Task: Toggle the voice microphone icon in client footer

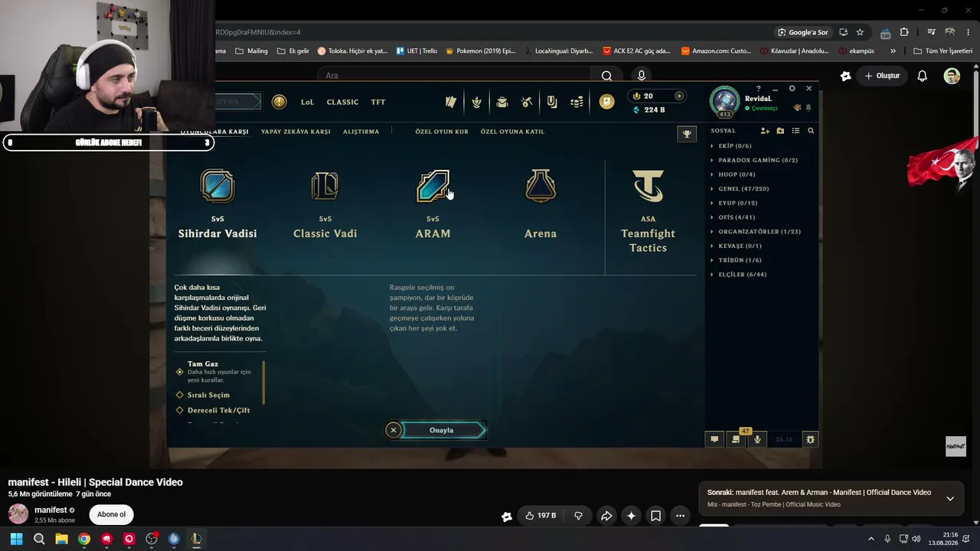Action: point(757,439)
